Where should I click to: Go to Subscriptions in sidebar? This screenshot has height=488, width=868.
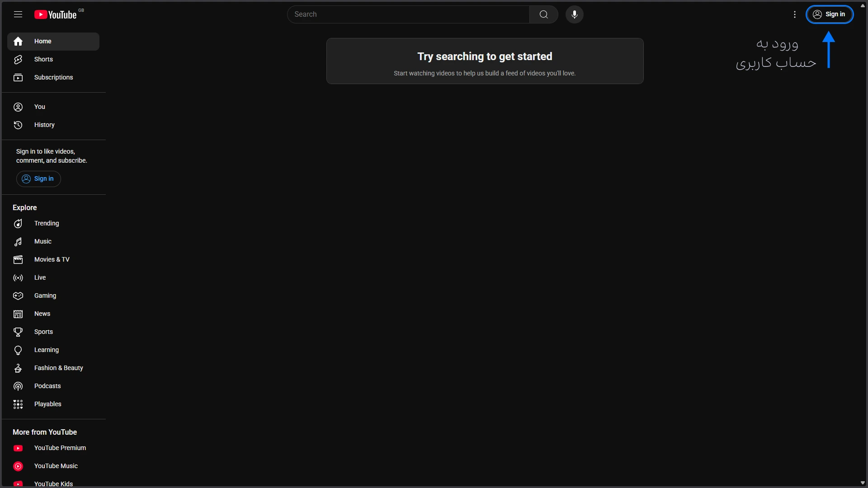[x=53, y=77]
